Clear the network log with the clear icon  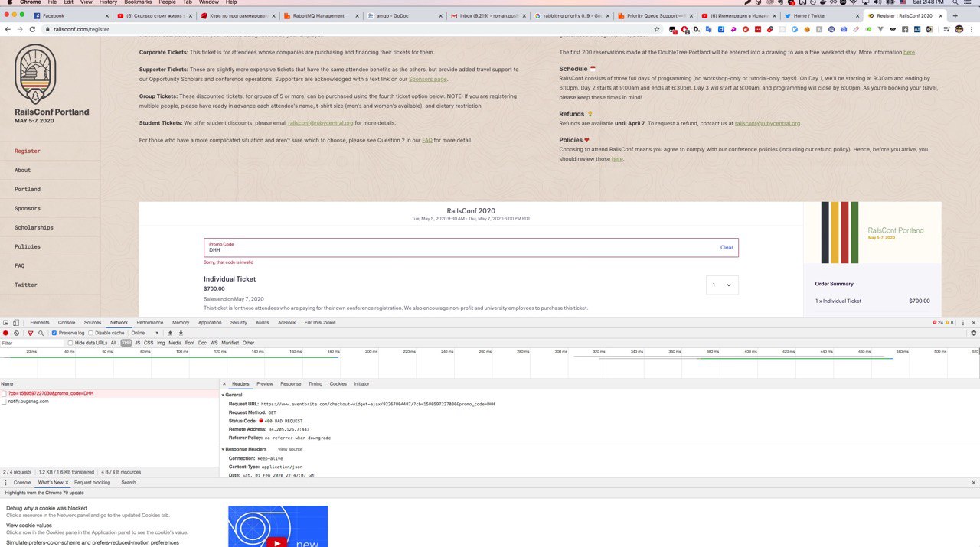[16, 333]
